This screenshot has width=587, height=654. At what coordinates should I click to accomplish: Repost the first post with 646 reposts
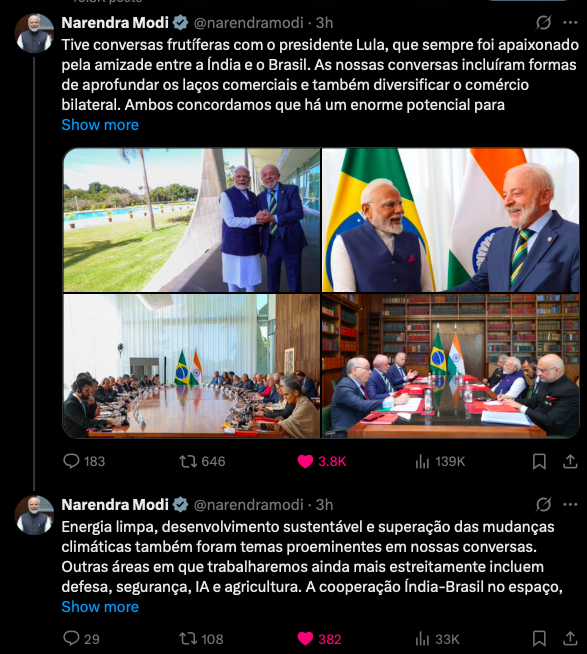[202, 461]
